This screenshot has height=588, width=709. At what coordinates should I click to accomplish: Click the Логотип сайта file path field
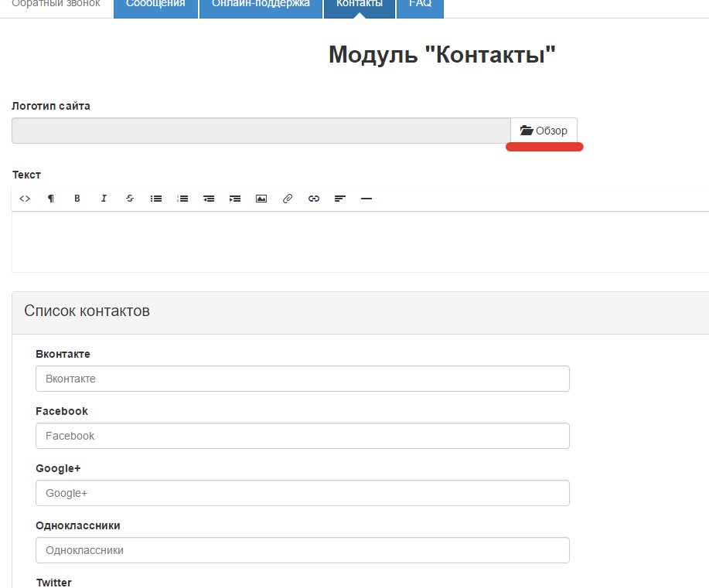click(261, 131)
